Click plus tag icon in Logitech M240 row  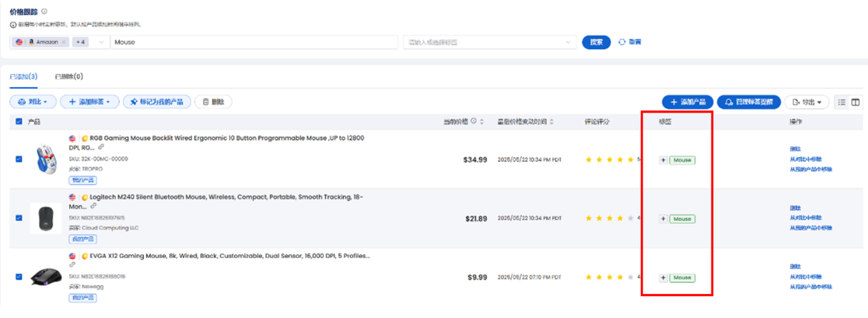click(x=663, y=219)
